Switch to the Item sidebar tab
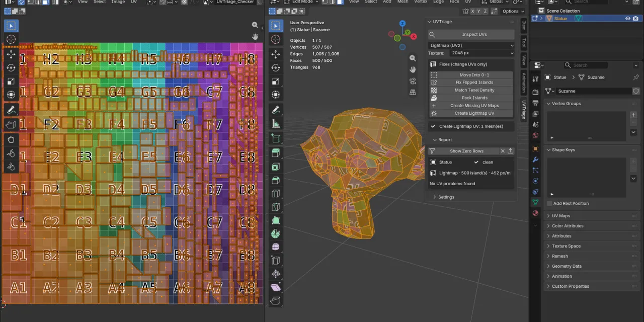Image resolution: width=644 pixels, height=322 pixels. click(x=523, y=26)
